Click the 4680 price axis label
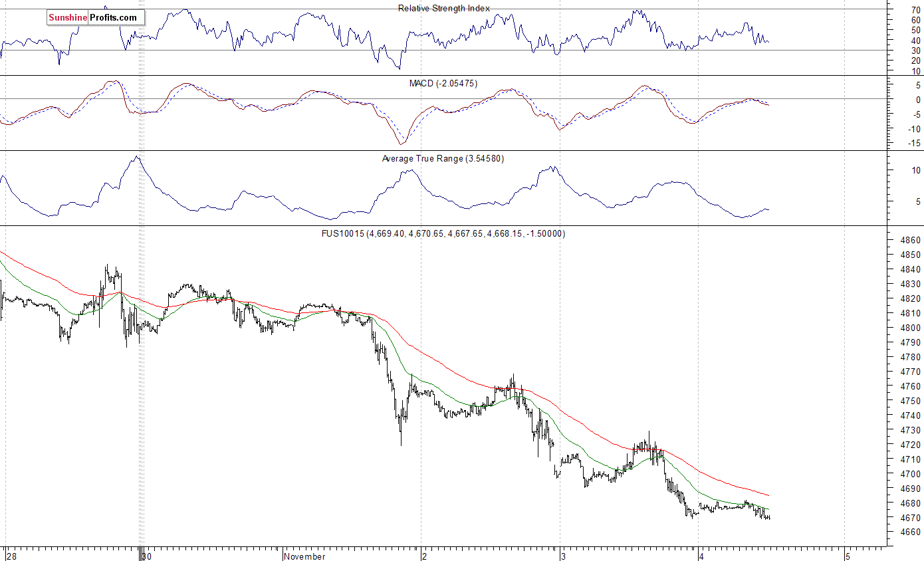Viewport: 924px width, 561px height. pos(911,503)
